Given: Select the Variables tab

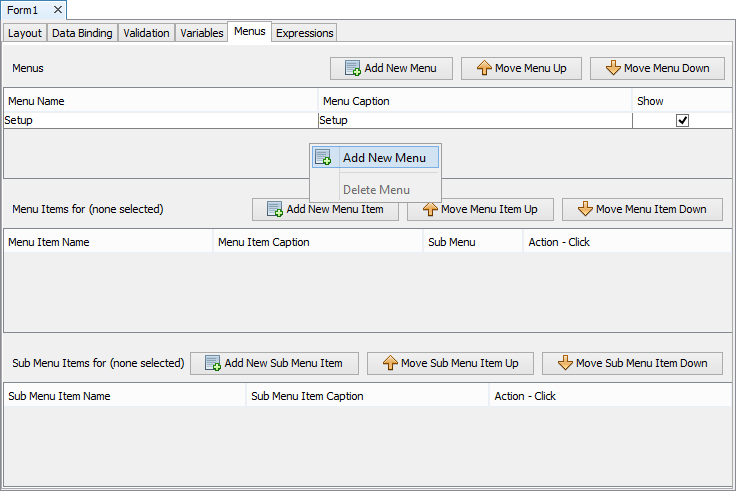Looking at the screenshot, I should point(201,33).
